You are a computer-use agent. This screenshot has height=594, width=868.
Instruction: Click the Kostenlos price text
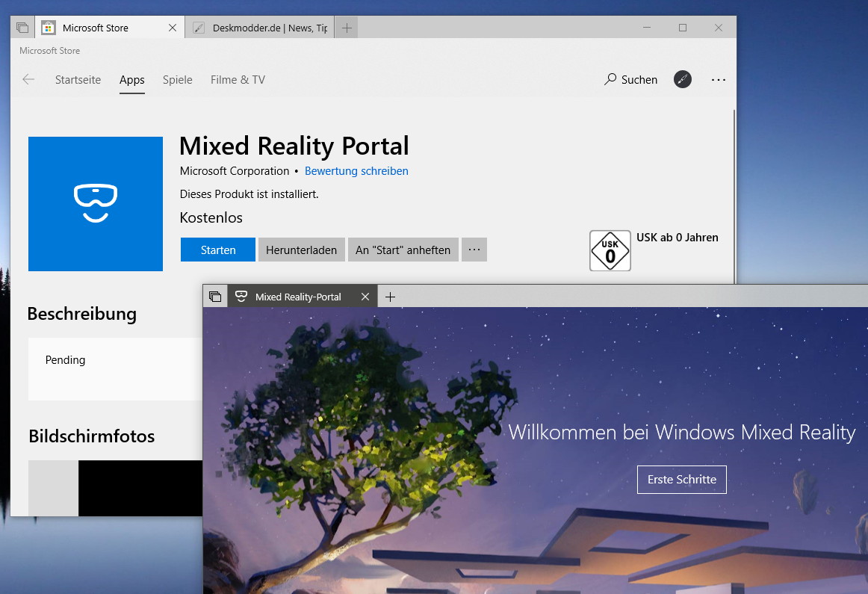pos(211,217)
